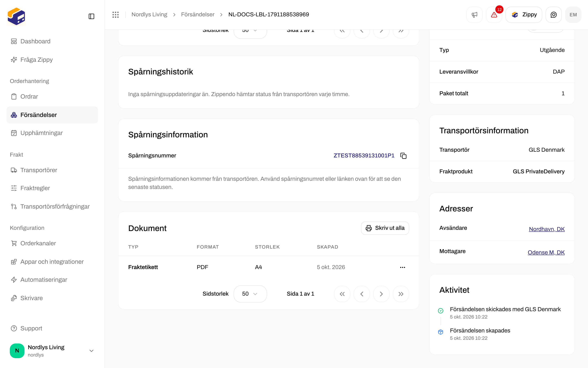Click Skriv ut alla button
Viewport: 588px width, 368px height.
pos(385,228)
